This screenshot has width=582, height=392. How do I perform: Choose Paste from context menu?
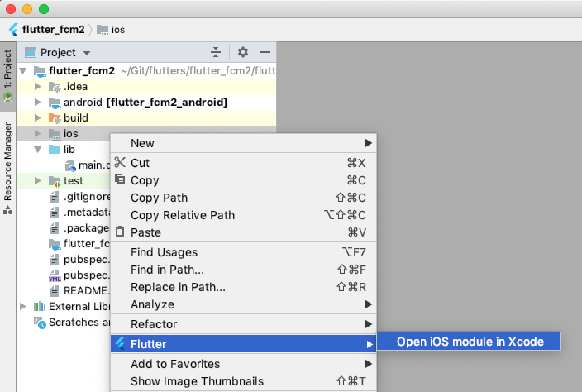[x=244, y=232]
